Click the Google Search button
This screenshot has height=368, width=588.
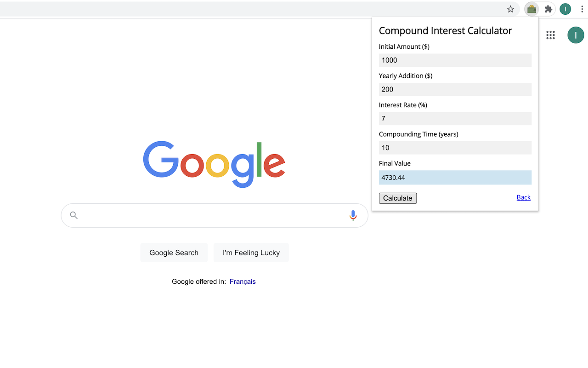coord(174,252)
